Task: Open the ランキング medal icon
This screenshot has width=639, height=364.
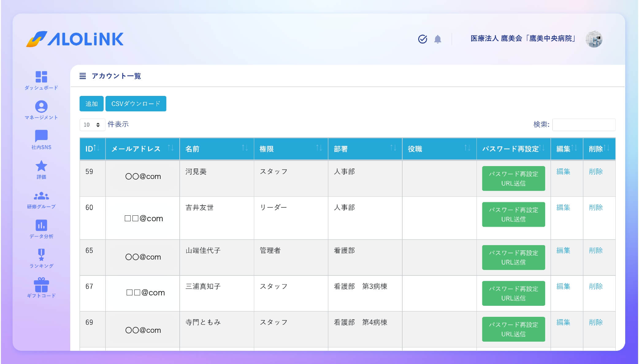Action: point(41,255)
